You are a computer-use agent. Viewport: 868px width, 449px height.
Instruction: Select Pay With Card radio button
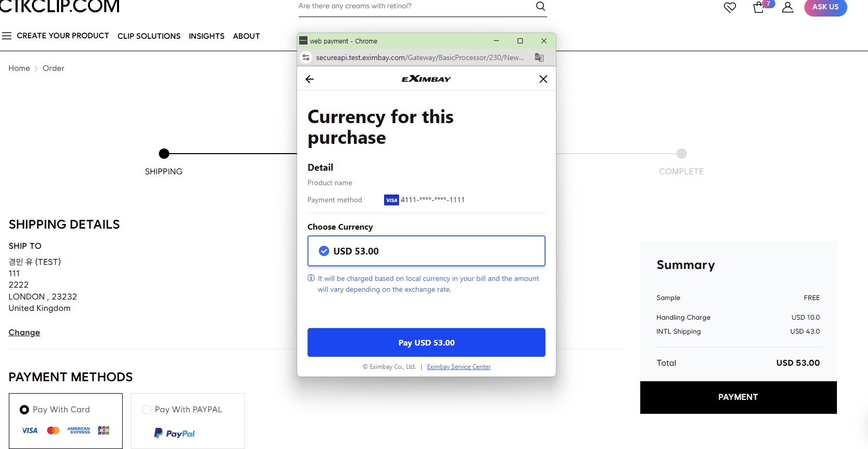pyautogui.click(x=24, y=410)
